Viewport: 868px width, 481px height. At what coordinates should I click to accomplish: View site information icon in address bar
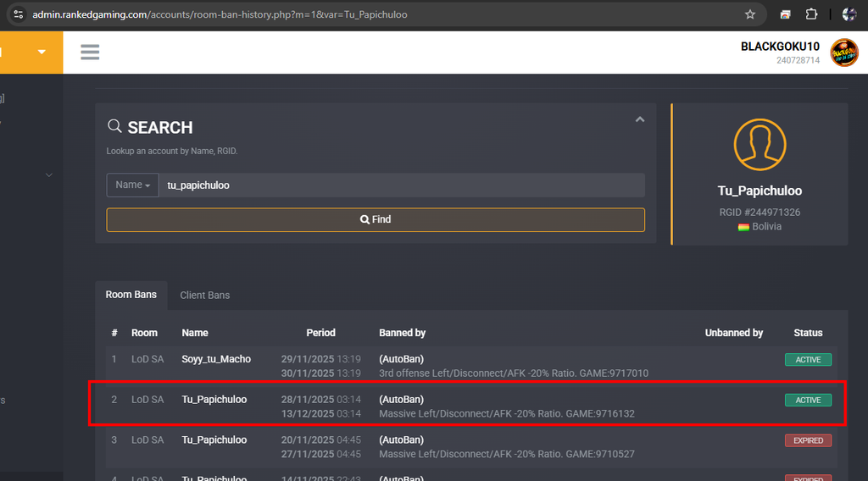pos(19,14)
